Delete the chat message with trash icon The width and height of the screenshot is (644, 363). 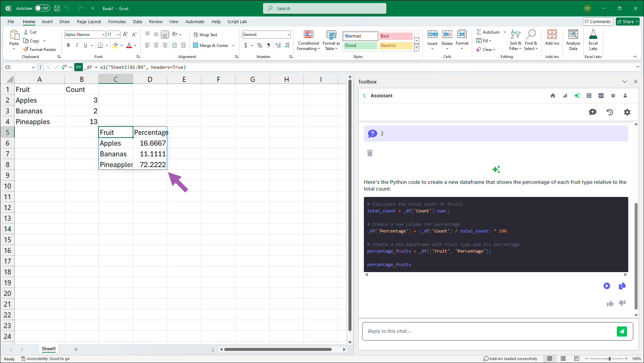click(370, 153)
